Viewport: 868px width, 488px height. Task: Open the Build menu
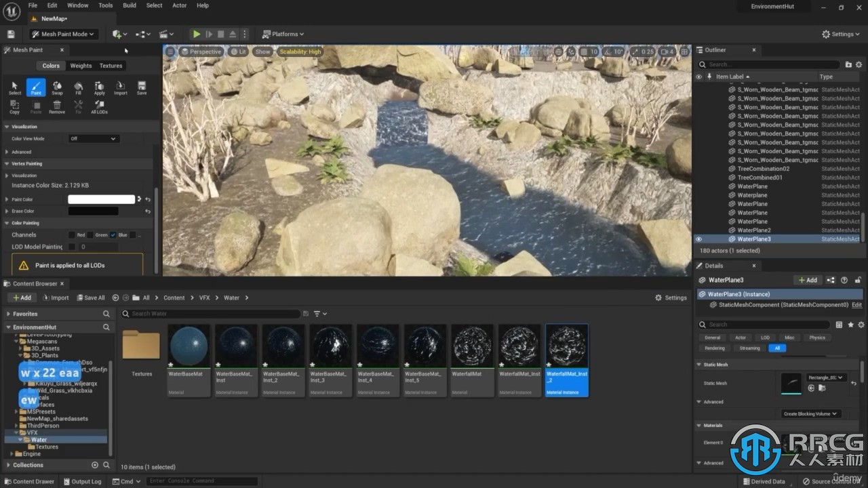click(x=130, y=5)
